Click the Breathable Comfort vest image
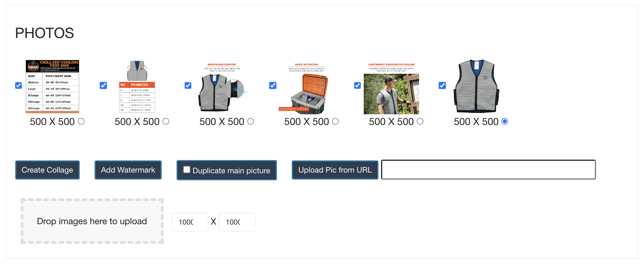Image resolution: width=644 pixels, height=264 pixels. tap(222, 86)
